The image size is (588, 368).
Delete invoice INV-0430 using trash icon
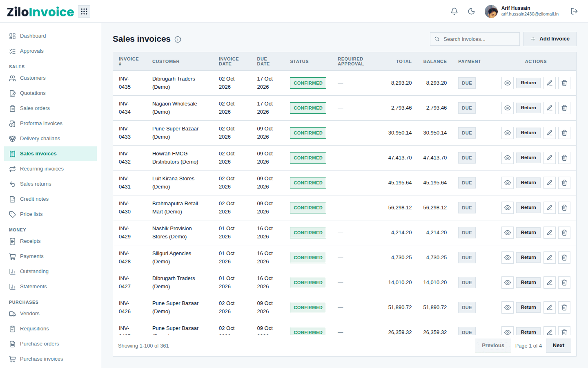pos(564,208)
